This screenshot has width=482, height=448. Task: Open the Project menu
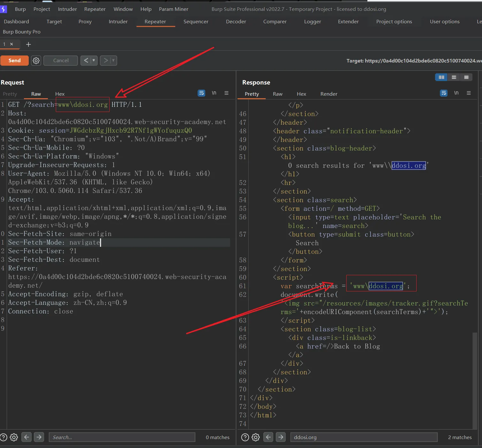[42, 9]
